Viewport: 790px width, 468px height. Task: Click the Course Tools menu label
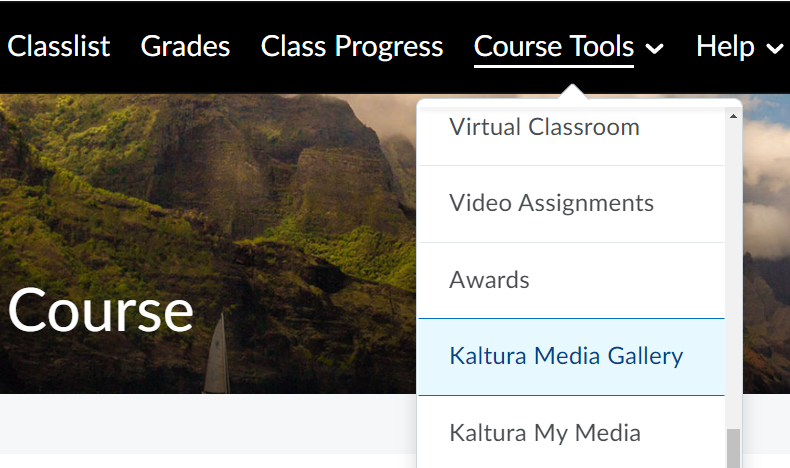[553, 46]
